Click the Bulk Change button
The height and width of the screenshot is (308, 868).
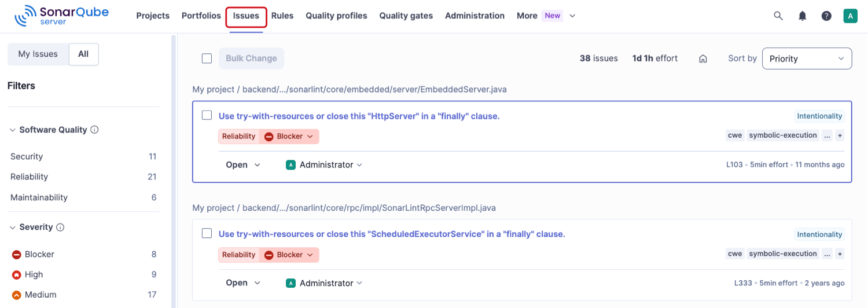pos(251,58)
